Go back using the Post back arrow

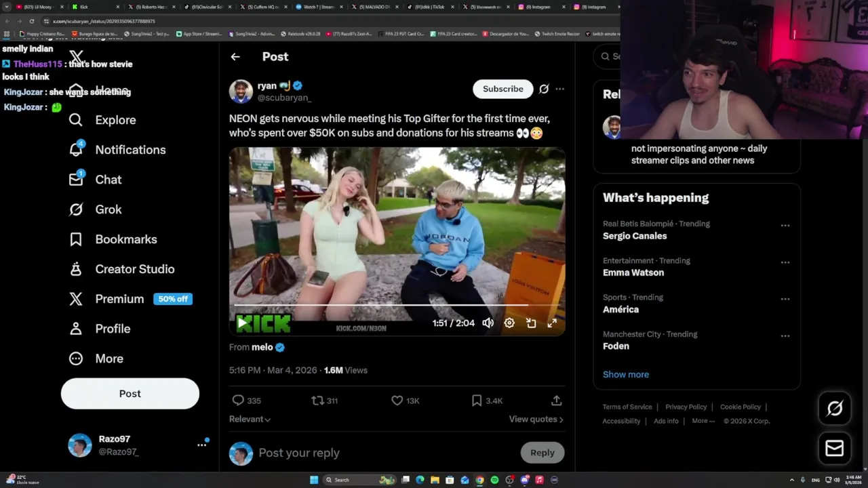tap(235, 57)
